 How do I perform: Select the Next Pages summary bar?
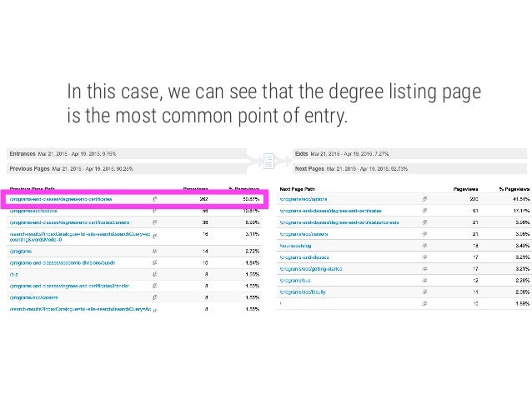pyautogui.click(x=409, y=168)
